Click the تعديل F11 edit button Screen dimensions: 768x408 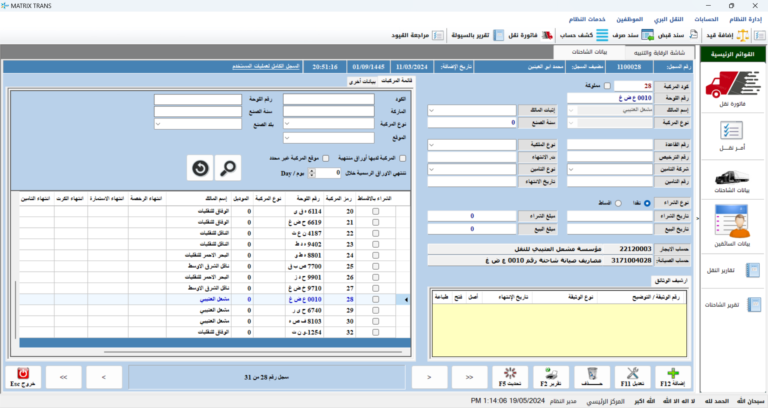(x=632, y=376)
